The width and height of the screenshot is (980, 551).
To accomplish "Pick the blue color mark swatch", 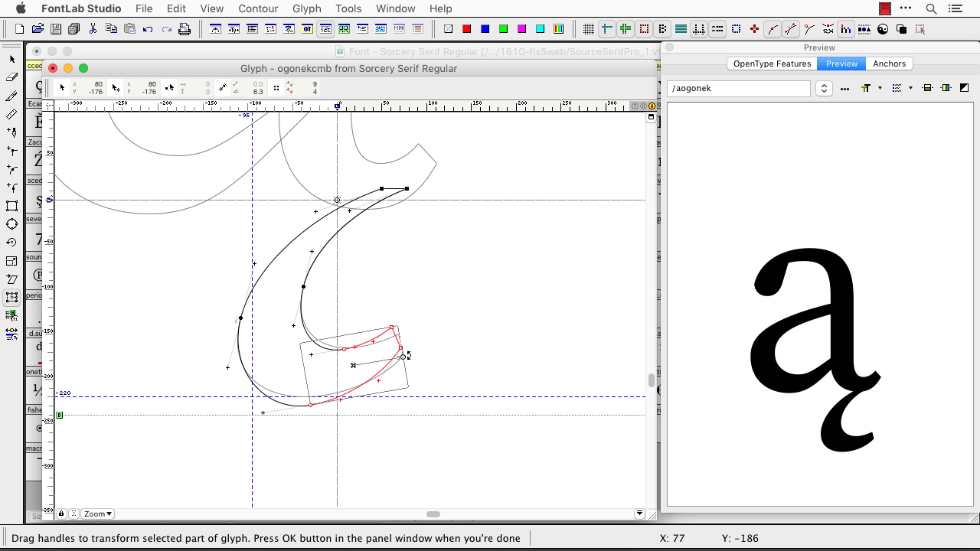I will pyautogui.click(x=485, y=29).
